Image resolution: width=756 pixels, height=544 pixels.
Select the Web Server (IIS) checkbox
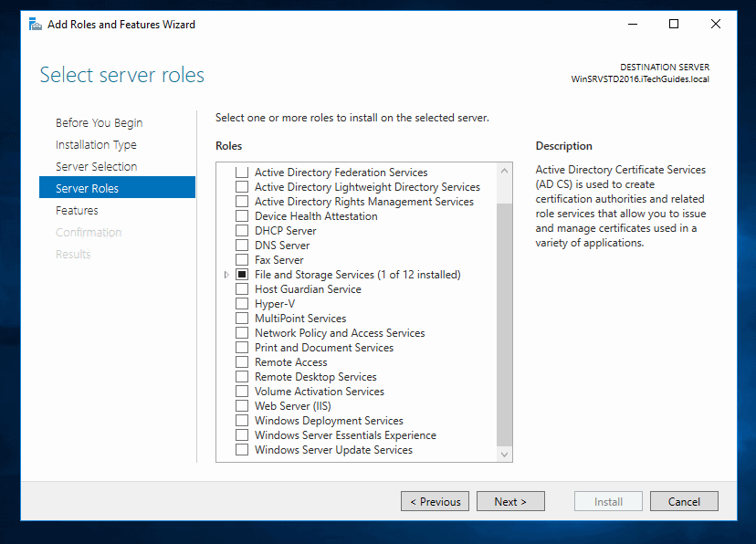pyautogui.click(x=242, y=406)
